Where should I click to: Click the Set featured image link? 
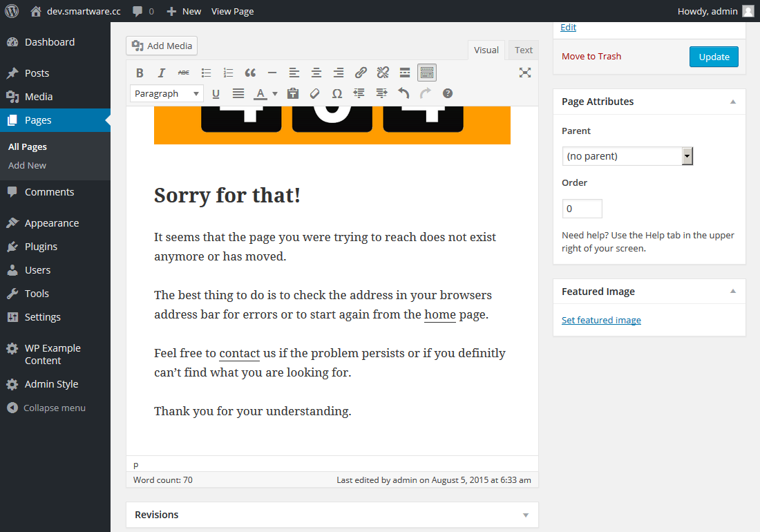click(x=601, y=320)
